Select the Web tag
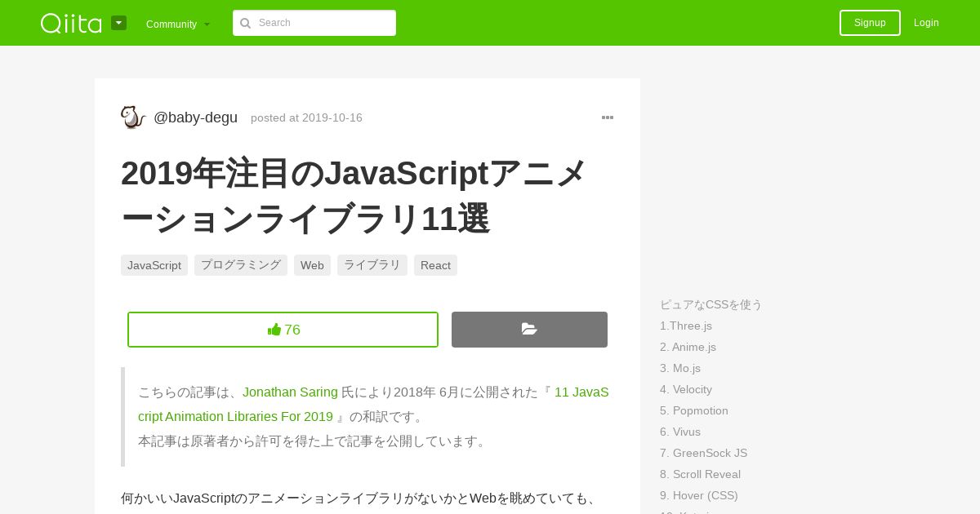980x514 pixels. pos(312,265)
